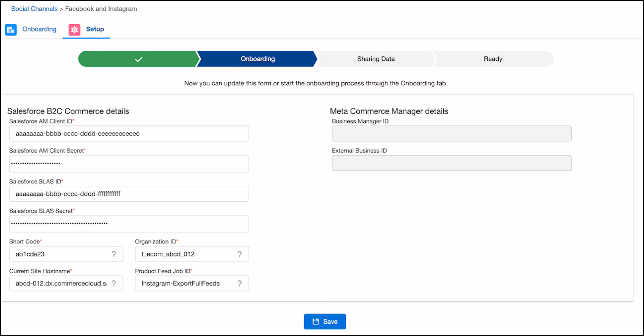Focus the Salesforce AM Client Secret field
Image resolution: width=644 pixels, height=336 pixels.
coord(129,164)
